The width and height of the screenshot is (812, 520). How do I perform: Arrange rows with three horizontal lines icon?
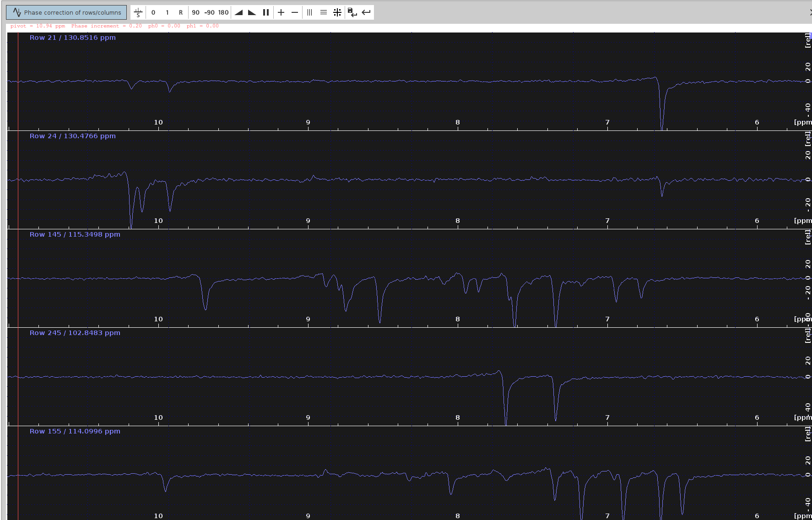pos(324,12)
